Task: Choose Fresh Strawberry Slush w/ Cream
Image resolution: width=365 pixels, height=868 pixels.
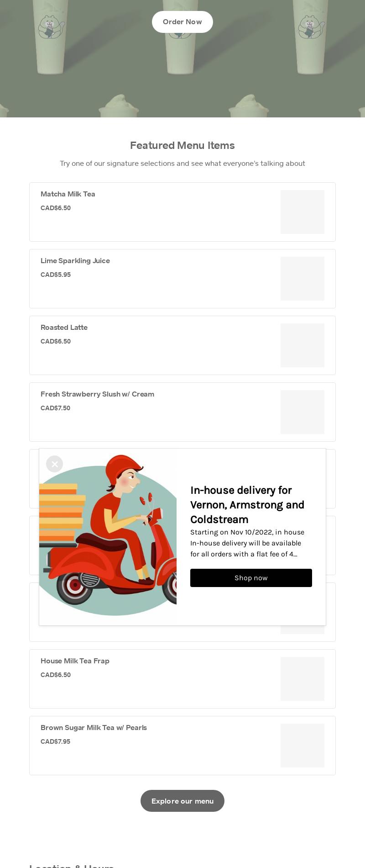Action: pos(182,412)
